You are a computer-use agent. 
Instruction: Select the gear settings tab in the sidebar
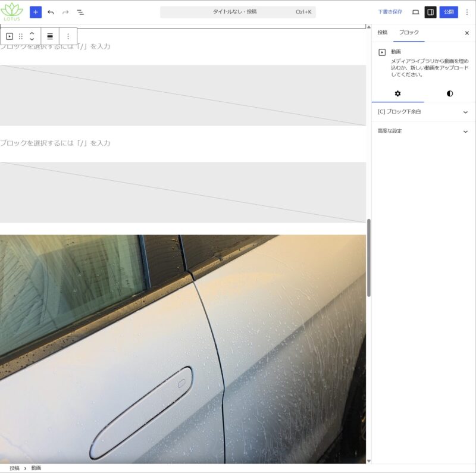coord(397,93)
